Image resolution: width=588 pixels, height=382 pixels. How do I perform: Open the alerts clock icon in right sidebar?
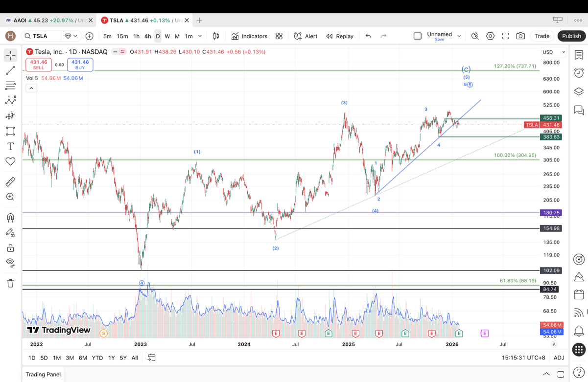point(579,73)
